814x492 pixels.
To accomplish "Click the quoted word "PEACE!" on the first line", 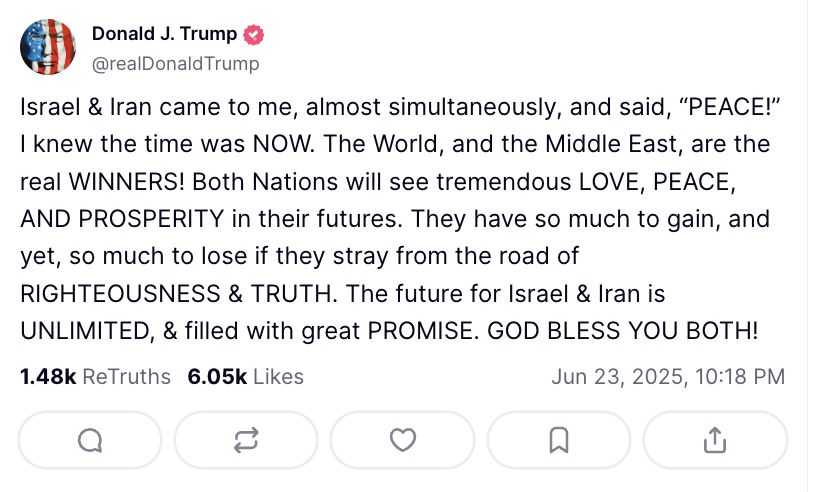I will pyautogui.click(x=729, y=107).
